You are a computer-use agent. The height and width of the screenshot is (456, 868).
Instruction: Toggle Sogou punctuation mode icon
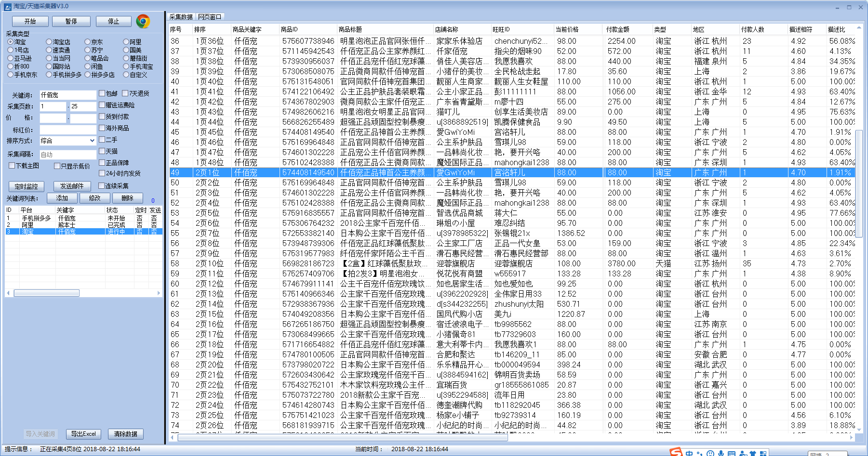pyautogui.click(x=700, y=454)
